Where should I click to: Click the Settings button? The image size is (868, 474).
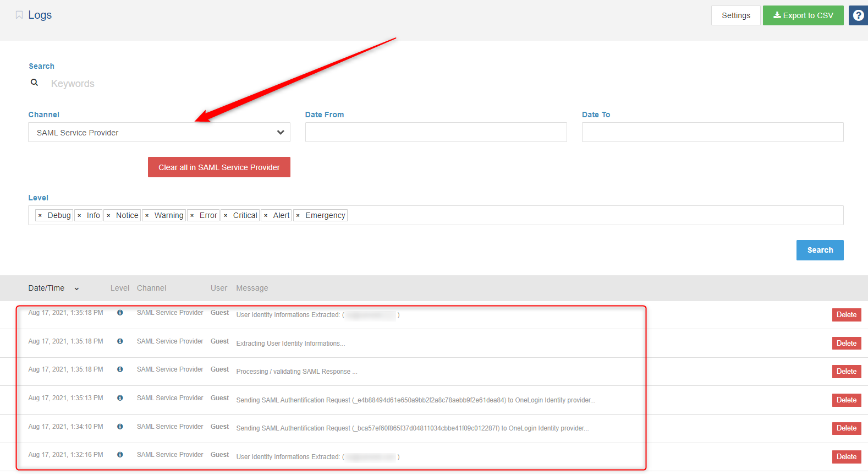(x=735, y=15)
